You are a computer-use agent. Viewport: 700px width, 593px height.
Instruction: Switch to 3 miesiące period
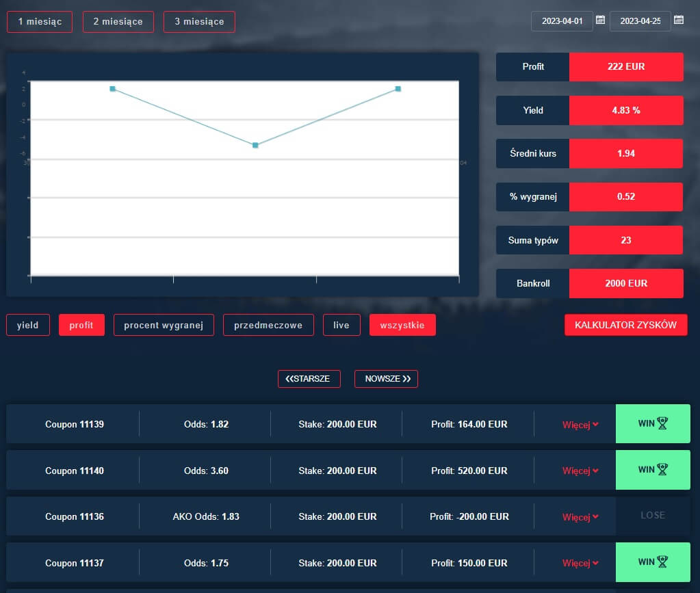(199, 22)
